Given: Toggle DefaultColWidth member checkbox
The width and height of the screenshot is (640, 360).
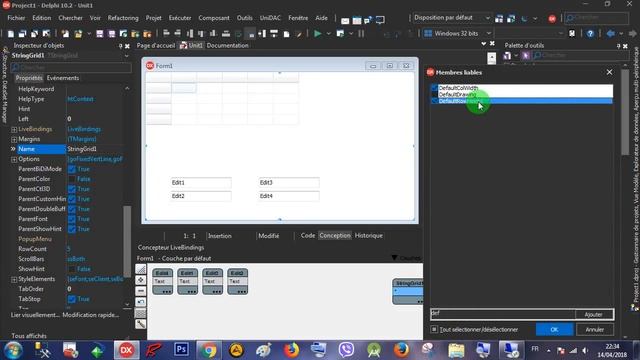Looking at the screenshot, I should click(x=435, y=88).
